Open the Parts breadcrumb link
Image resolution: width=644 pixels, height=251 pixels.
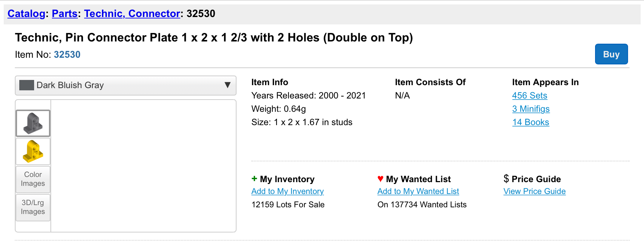pos(65,14)
